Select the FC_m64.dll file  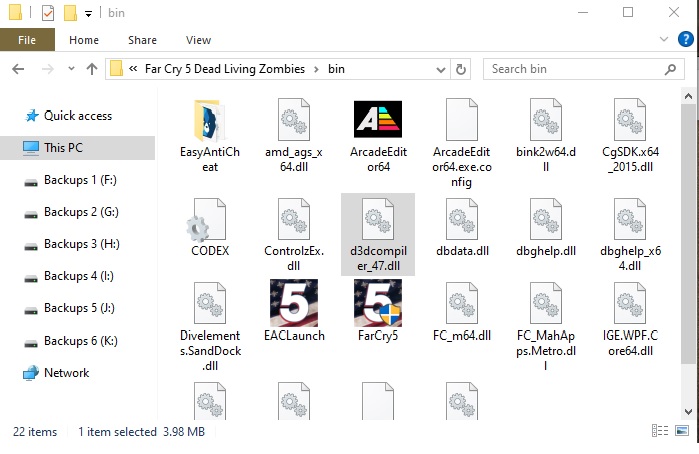point(462,312)
